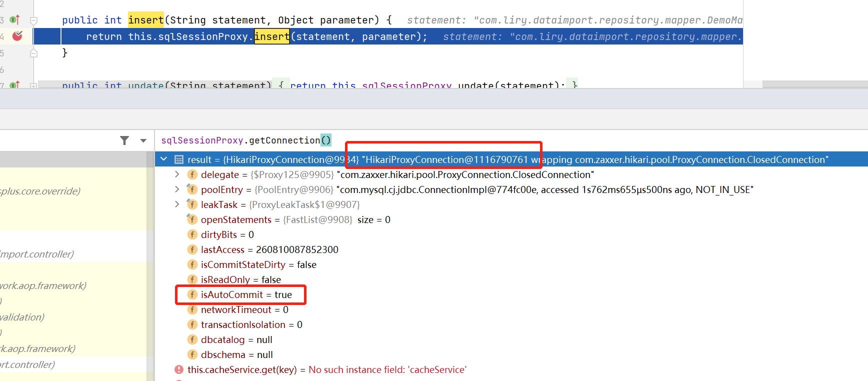Click the boxed 'insert' call on the return line
The image size is (868, 381).
coord(272,36)
